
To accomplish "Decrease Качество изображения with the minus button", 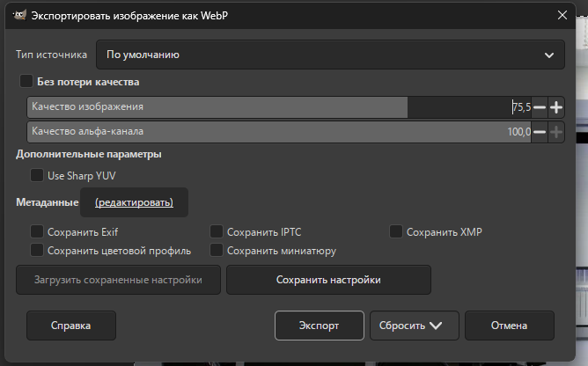I will click(540, 107).
